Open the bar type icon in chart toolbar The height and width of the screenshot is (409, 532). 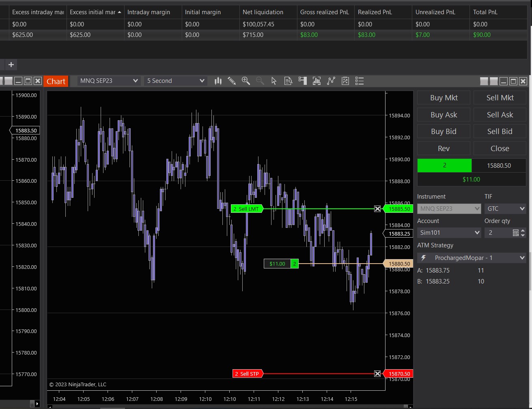coord(218,81)
